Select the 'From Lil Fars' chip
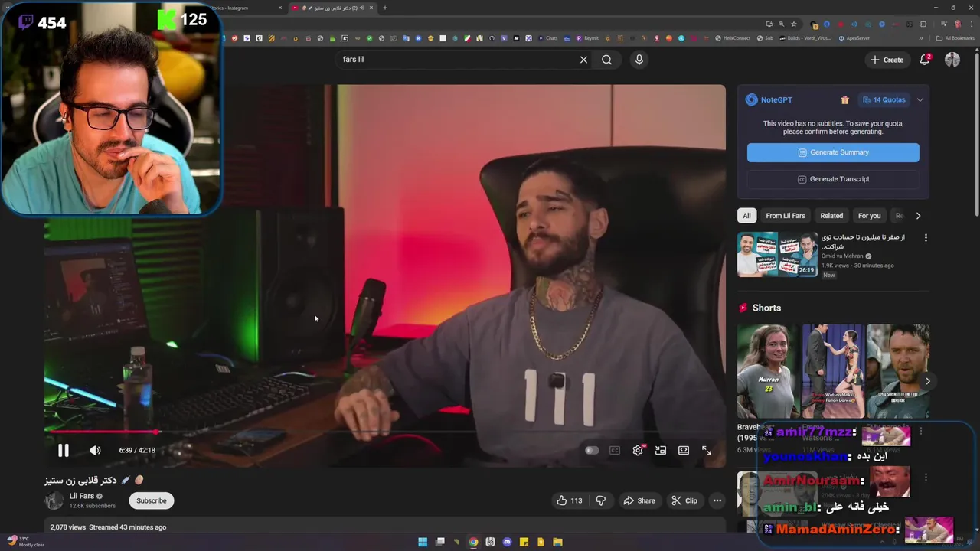Viewport: 980px width, 551px height. 786,216
